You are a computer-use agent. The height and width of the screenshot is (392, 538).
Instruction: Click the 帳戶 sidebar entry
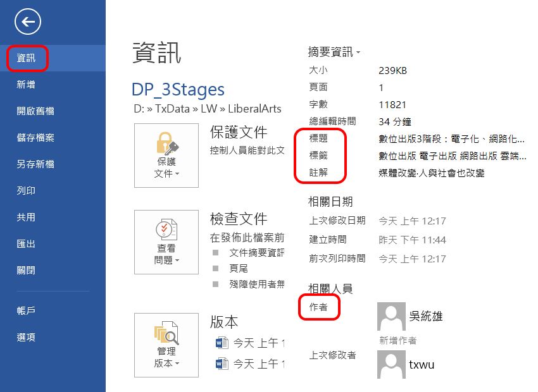click(x=25, y=310)
